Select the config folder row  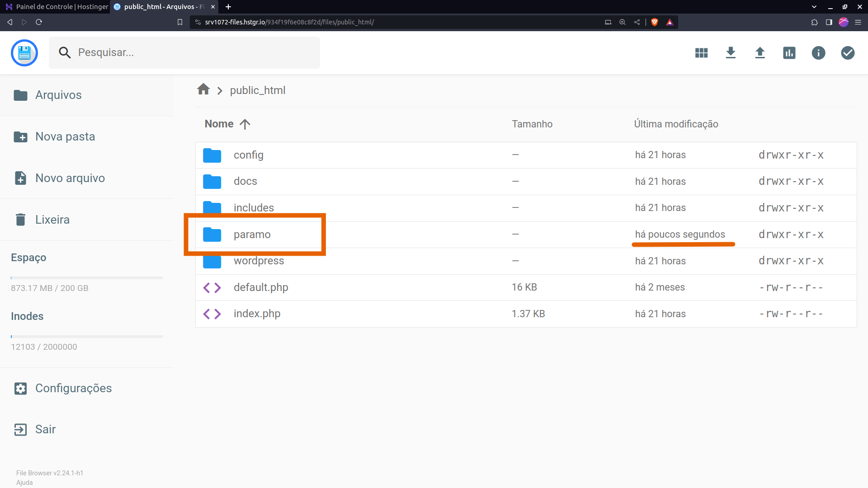point(526,155)
